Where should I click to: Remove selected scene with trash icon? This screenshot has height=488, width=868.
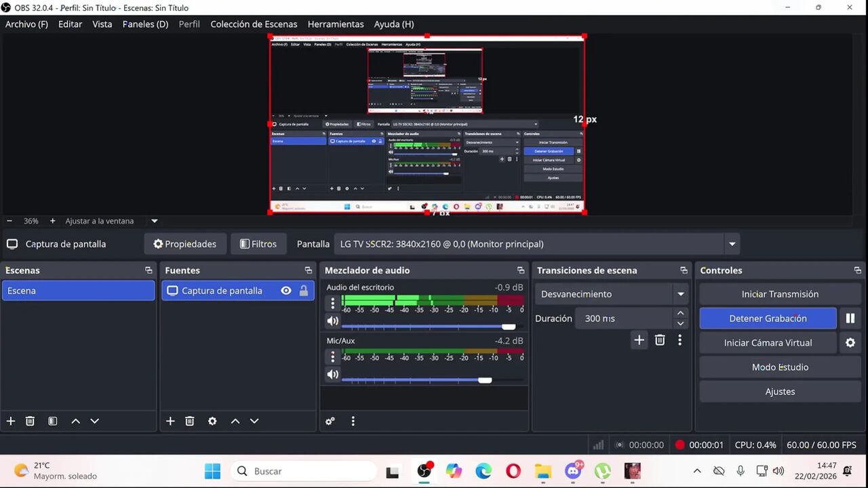30,421
